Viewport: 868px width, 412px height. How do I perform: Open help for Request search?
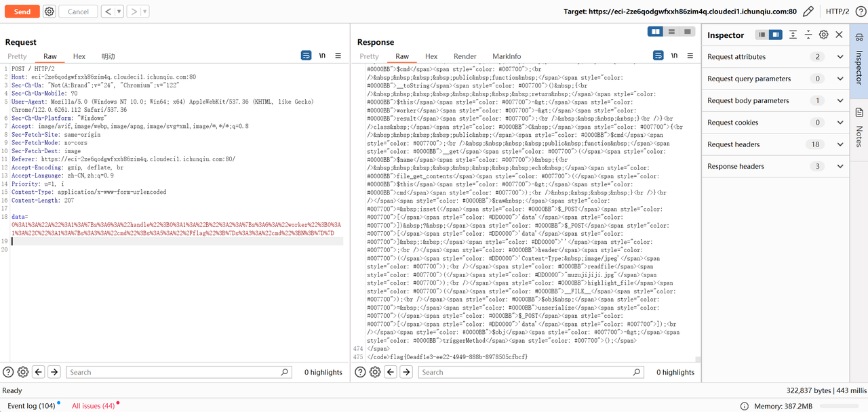point(8,372)
